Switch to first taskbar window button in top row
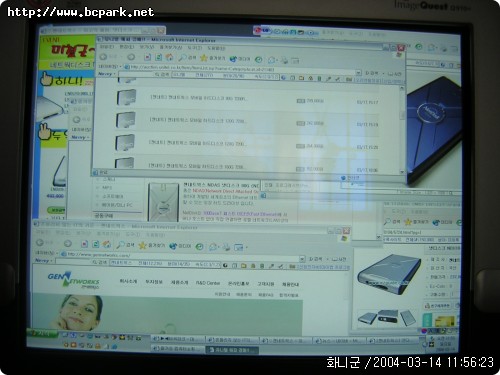The image size is (500, 375). tap(177, 339)
